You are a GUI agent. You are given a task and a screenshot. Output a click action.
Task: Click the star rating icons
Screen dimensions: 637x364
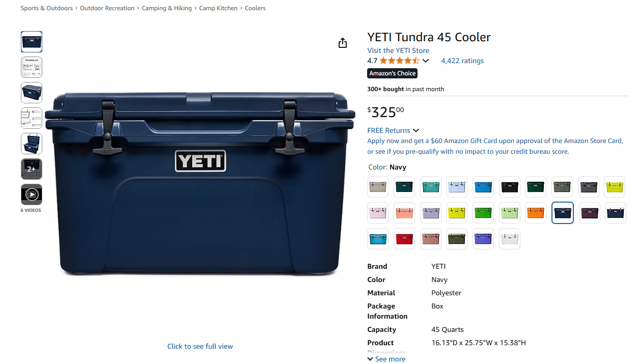click(400, 61)
